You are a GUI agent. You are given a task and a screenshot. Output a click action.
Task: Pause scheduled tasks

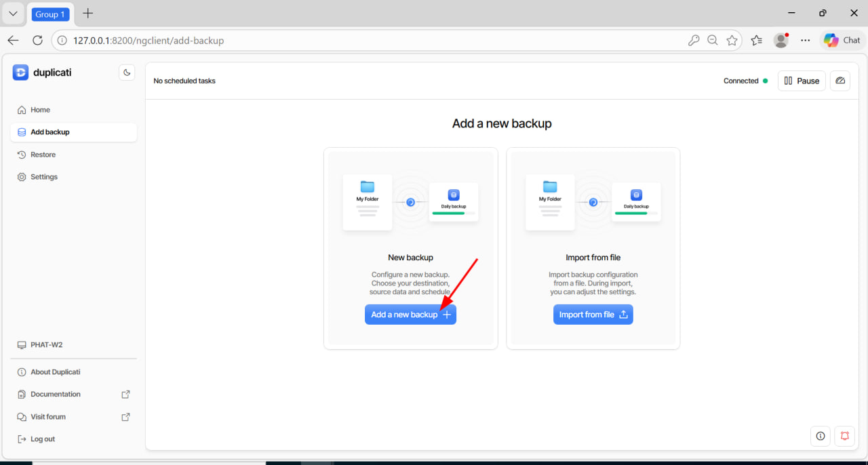point(801,81)
